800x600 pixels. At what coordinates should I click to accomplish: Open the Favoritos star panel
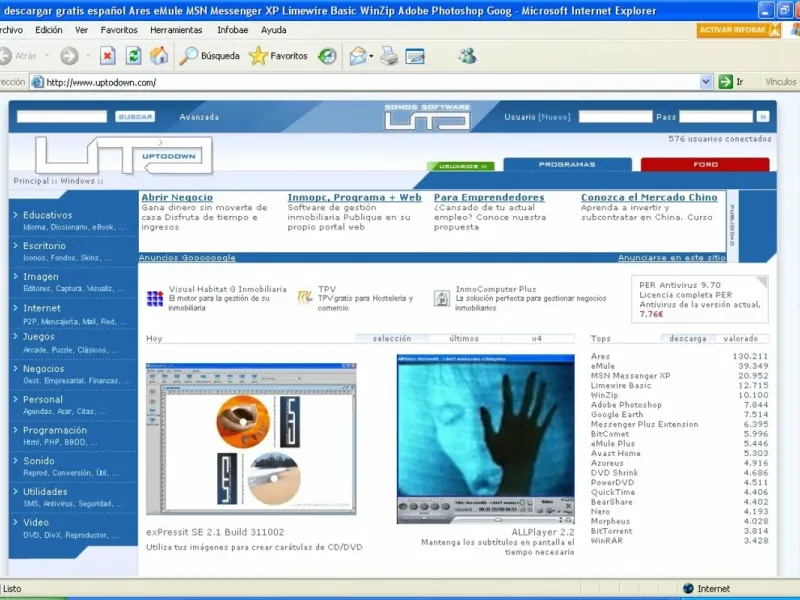tap(278, 56)
